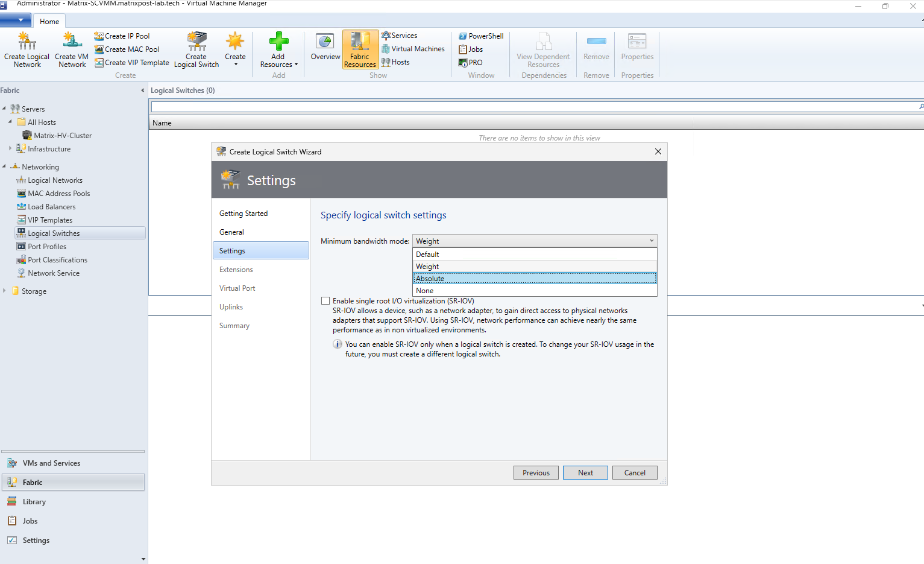This screenshot has height=564, width=924.
Task: Close the Create Logical Switch Wizard
Action: [x=658, y=151]
